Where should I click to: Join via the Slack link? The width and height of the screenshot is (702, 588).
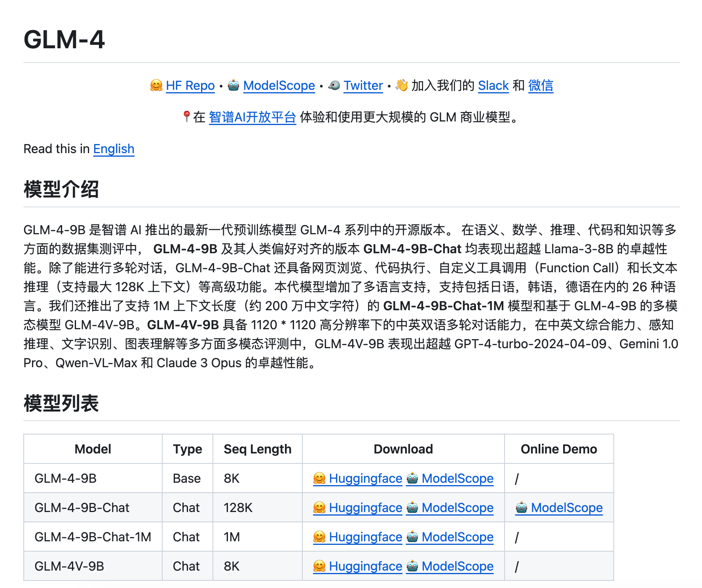(493, 85)
